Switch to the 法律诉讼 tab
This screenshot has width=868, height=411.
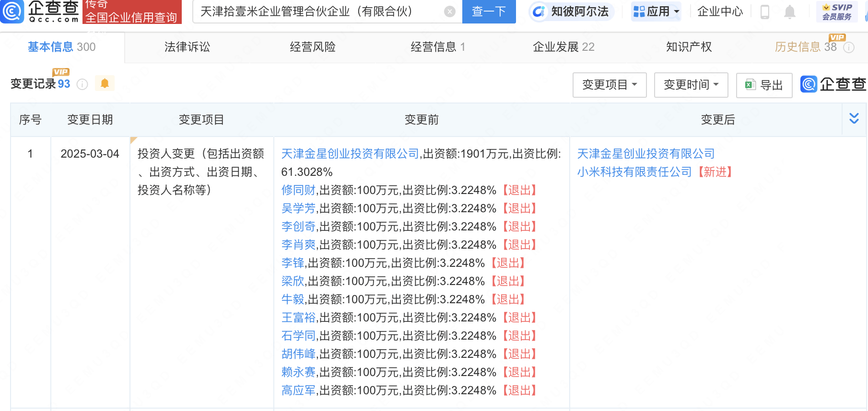pyautogui.click(x=187, y=47)
